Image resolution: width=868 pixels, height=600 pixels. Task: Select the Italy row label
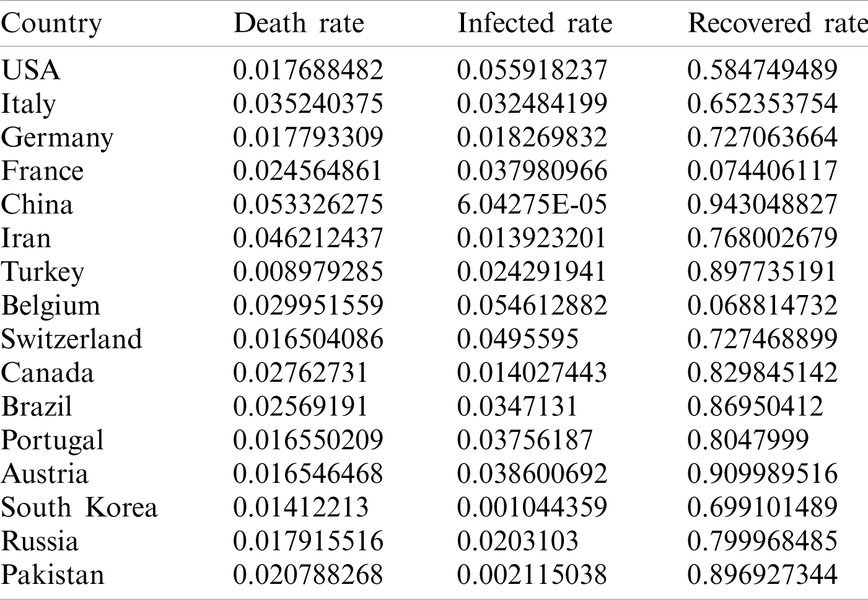click(x=28, y=104)
